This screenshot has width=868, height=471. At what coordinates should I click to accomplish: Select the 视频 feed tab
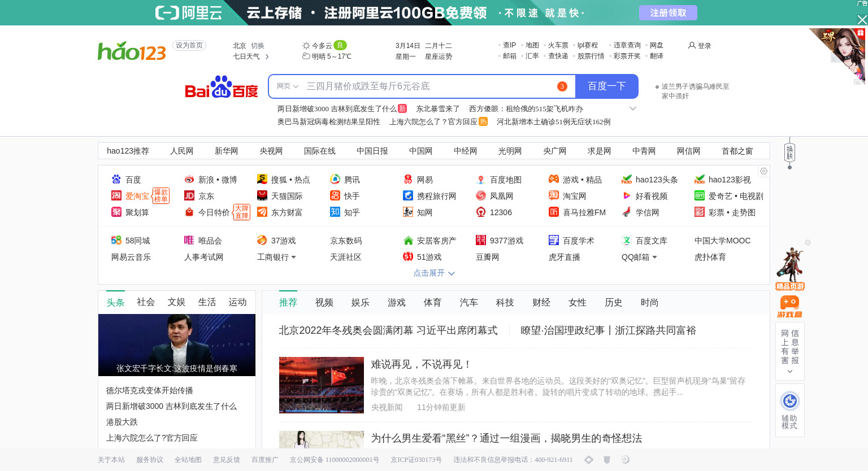(324, 303)
